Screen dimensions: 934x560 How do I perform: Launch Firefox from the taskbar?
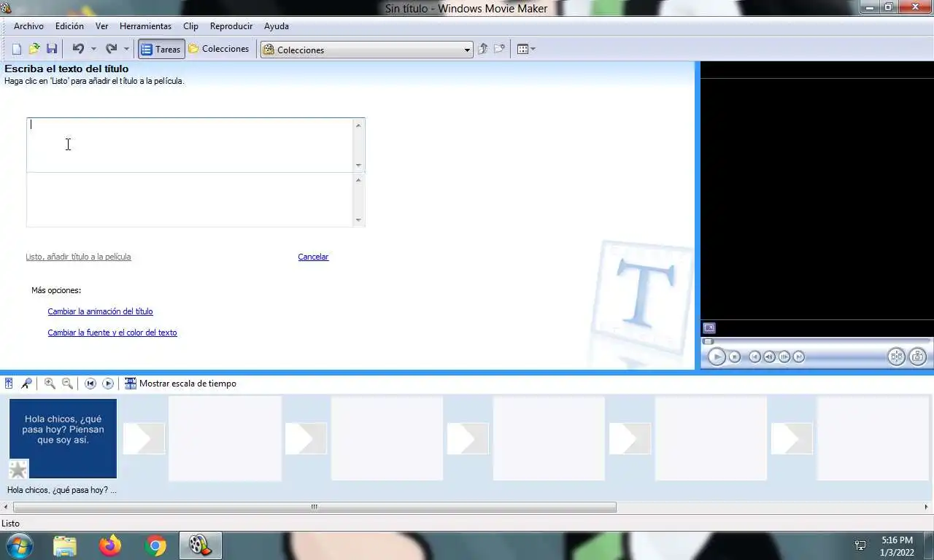click(x=110, y=545)
